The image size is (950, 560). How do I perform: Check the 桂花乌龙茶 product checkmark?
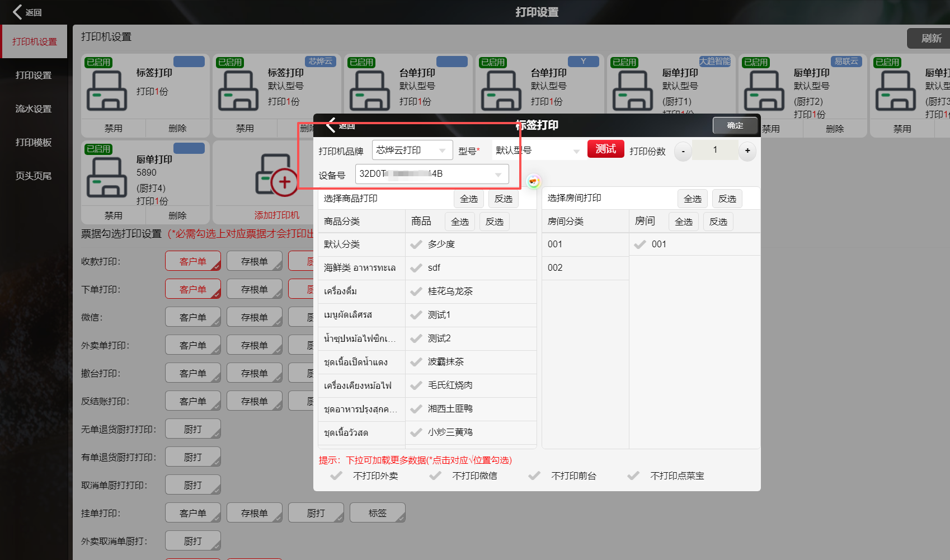416,291
